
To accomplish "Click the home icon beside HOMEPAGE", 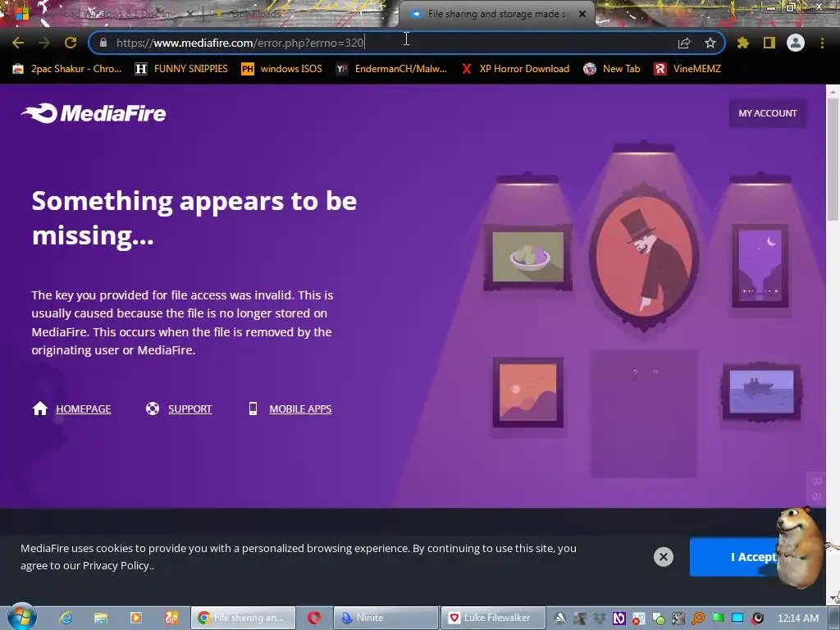I will (40, 409).
